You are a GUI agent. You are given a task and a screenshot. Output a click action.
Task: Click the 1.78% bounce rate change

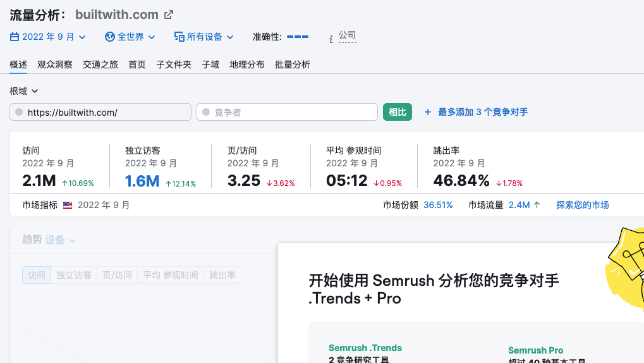point(509,183)
